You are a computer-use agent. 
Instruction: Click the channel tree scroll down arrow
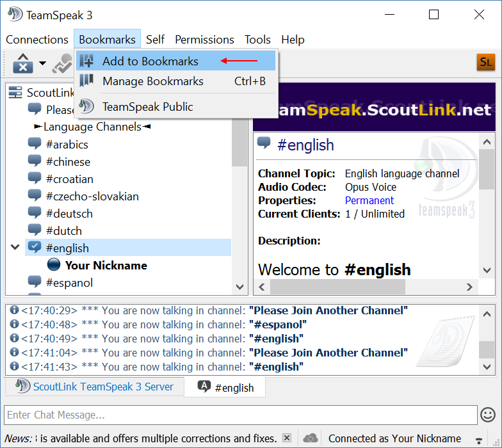click(239, 287)
